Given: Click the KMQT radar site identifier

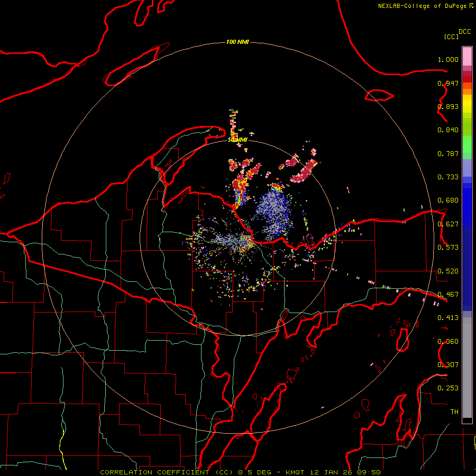Looking at the screenshot, I should 295,472.
